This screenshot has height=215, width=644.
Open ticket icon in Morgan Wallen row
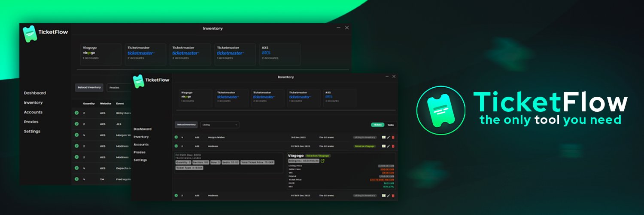tap(383, 137)
